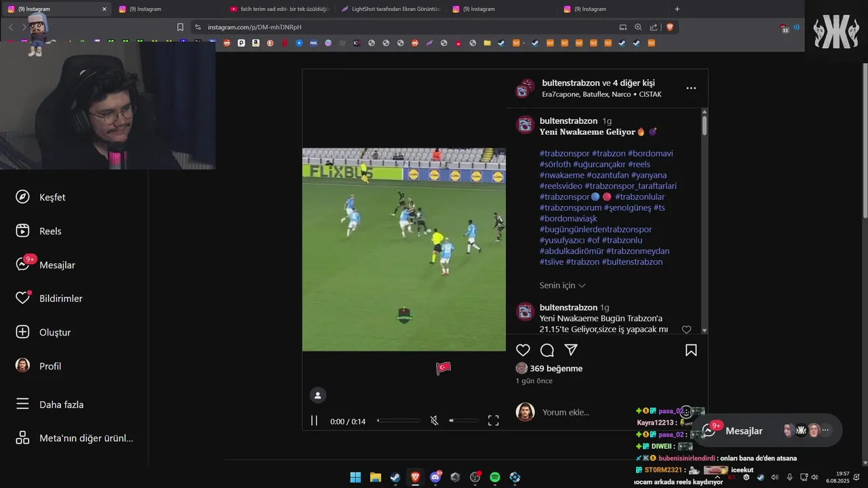Viewport: 868px width, 488px height.
Task: Open OBS Studio from the taskbar
Action: (475, 477)
